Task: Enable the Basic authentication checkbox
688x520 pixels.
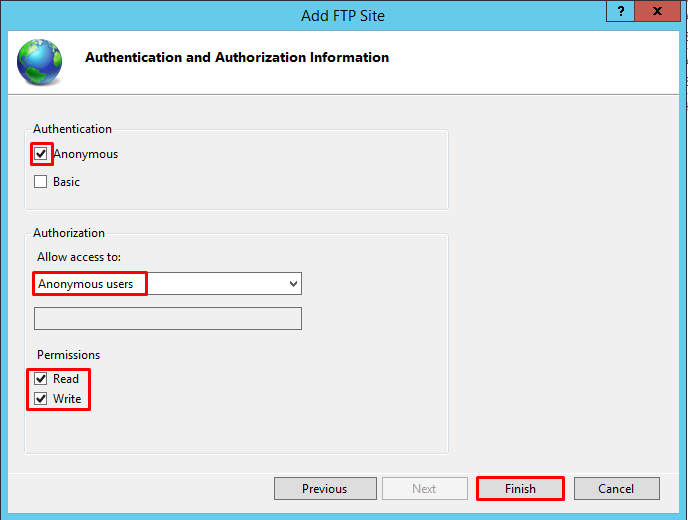Action: click(41, 182)
